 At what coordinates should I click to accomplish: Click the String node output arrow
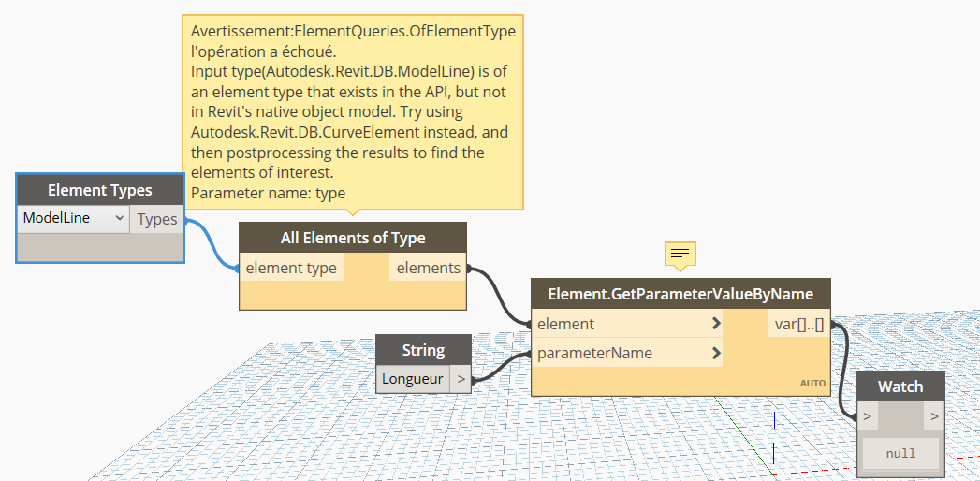pos(461,379)
